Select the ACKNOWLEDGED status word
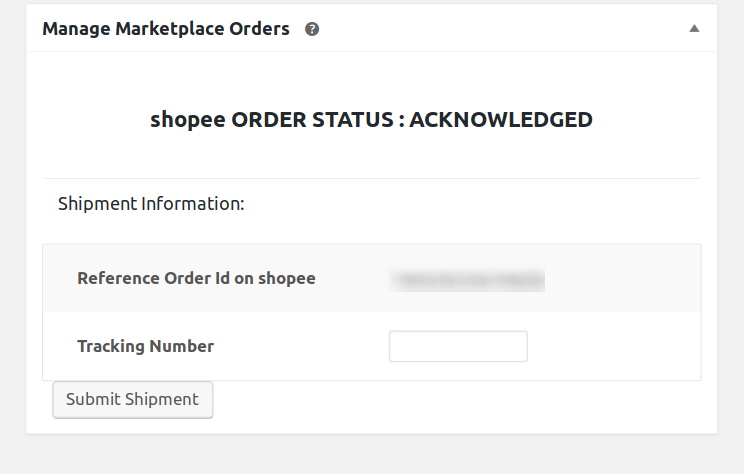The width and height of the screenshot is (744, 474). (501, 120)
